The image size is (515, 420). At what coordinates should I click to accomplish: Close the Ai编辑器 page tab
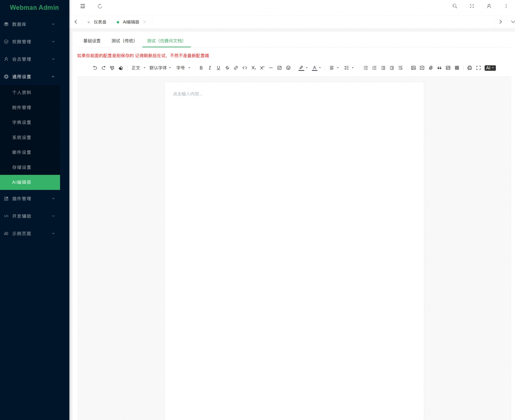(144, 22)
